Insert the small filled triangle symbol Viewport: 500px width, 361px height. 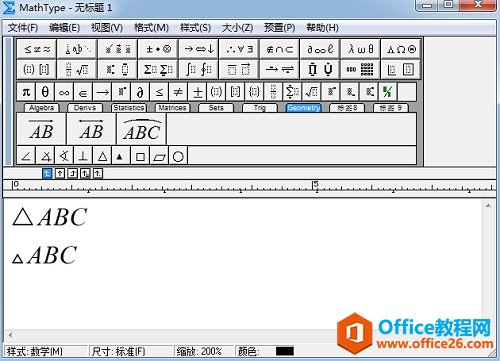click(x=120, y=156)
